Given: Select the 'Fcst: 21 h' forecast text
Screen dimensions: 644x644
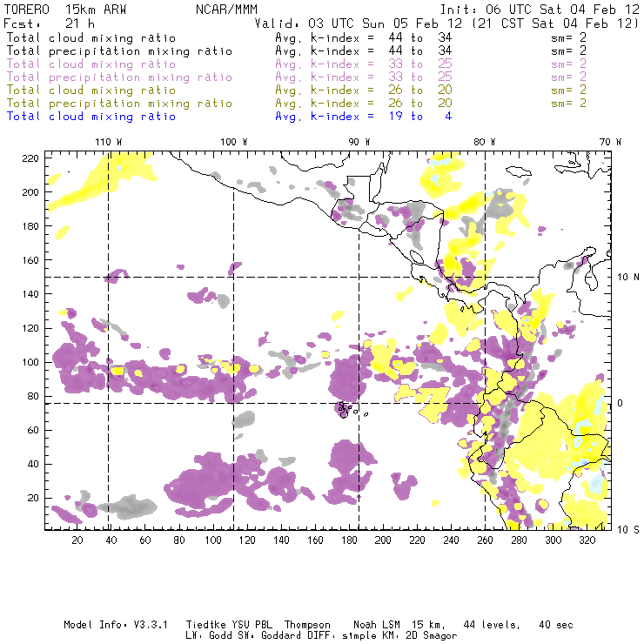Looking at the screenshot, I should coord(50,23).
